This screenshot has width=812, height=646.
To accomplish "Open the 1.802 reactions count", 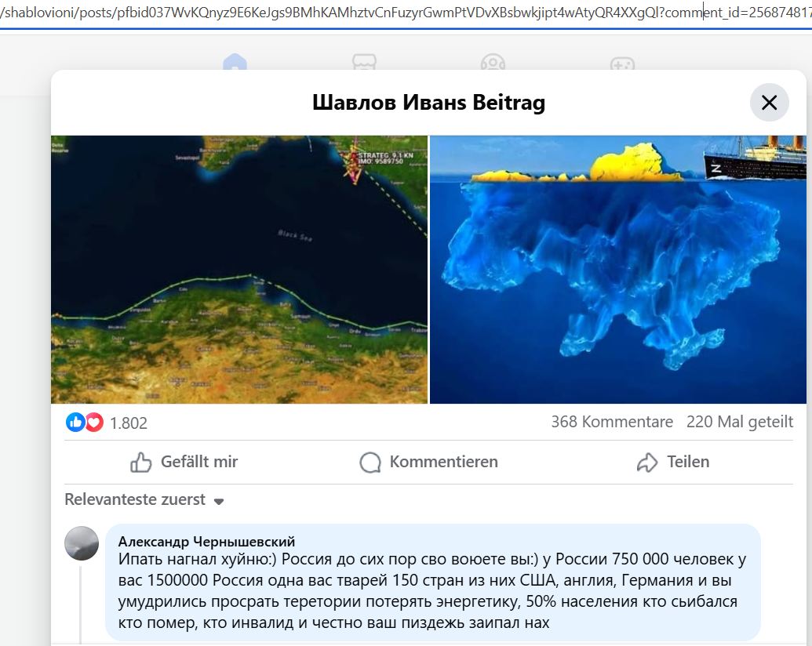I will pos(129,423).
